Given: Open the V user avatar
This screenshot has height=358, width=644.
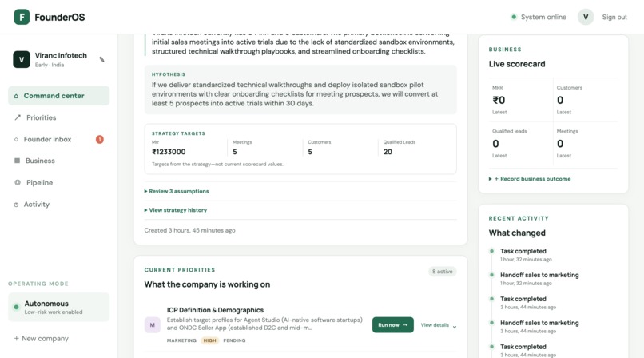Looking at the screenshot, I should click(x=586, y=17).
